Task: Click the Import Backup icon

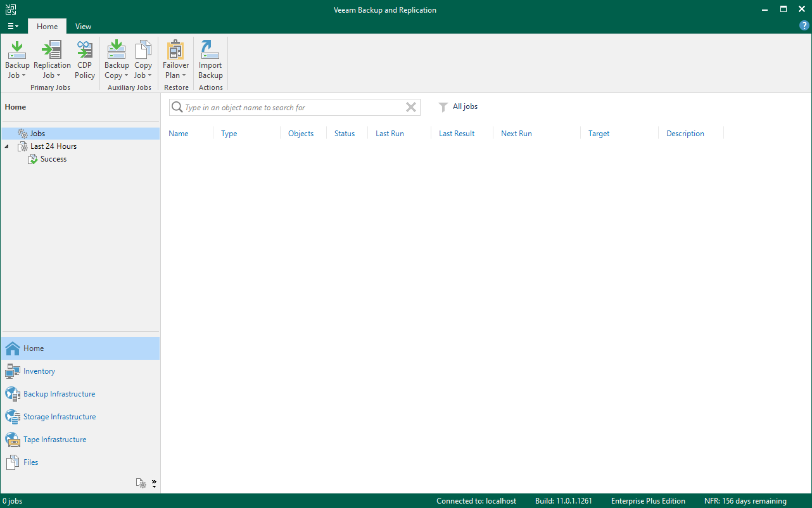Action: [210, 51]
